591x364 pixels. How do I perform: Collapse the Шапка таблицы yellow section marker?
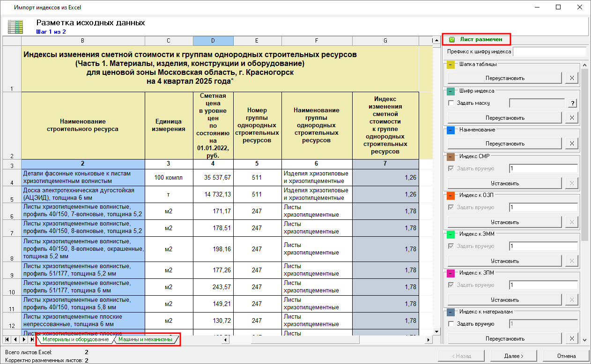point(451,65)
